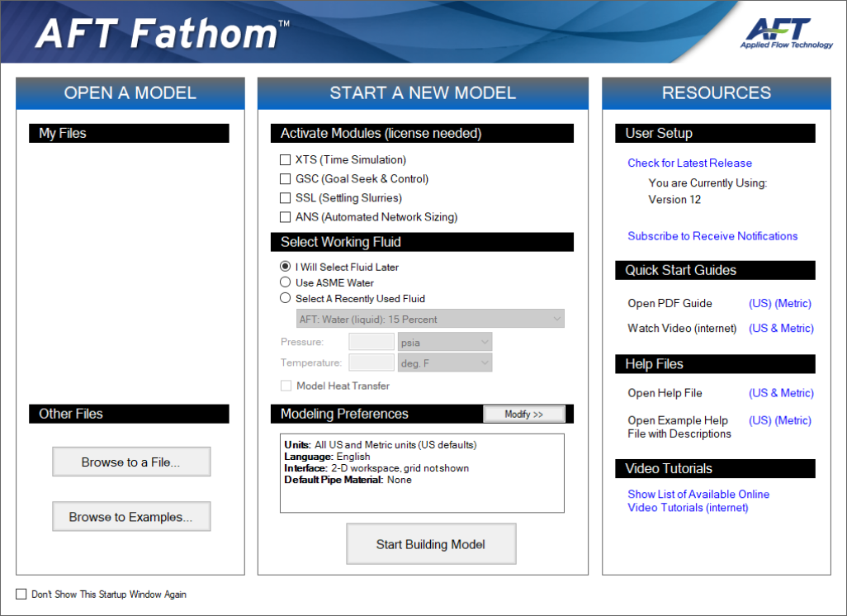Viewport: 847px width, 616px height.
Task: Click Browse to a File button
Action: tap(131, 462)
